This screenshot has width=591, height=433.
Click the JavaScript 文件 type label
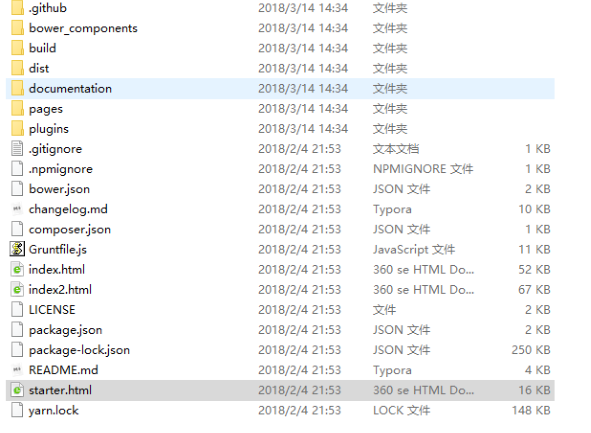coord(414,249)
